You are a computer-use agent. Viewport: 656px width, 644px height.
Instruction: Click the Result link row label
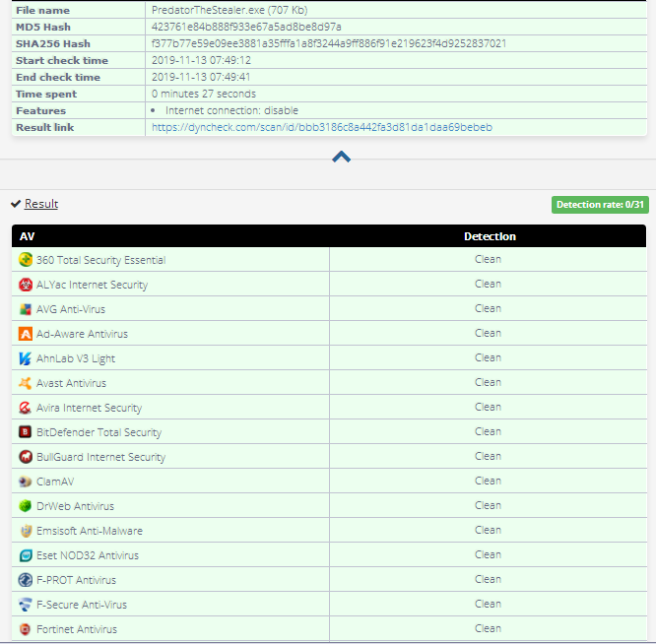pos(44,128)
